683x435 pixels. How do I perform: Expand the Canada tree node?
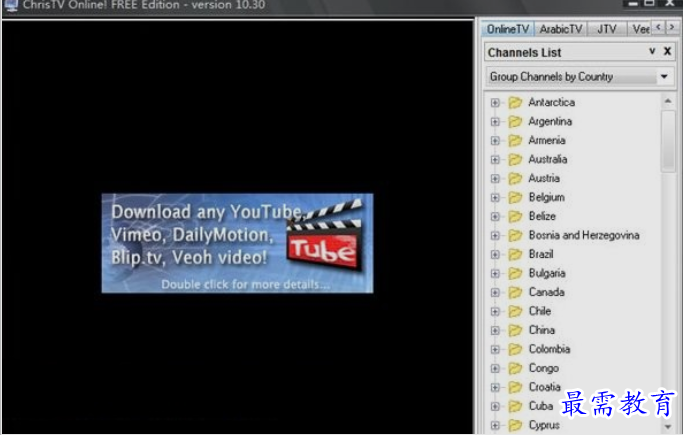coord(495,293)
